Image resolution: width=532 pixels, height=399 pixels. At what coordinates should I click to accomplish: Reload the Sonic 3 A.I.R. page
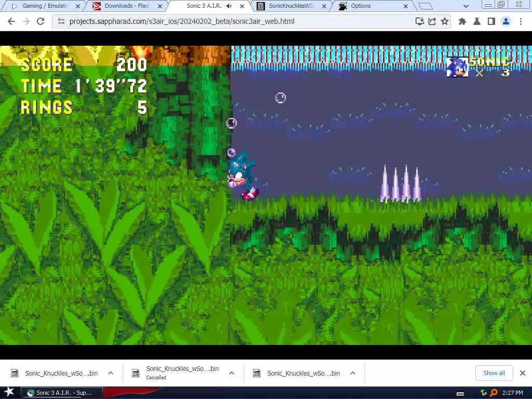[41, 21]
